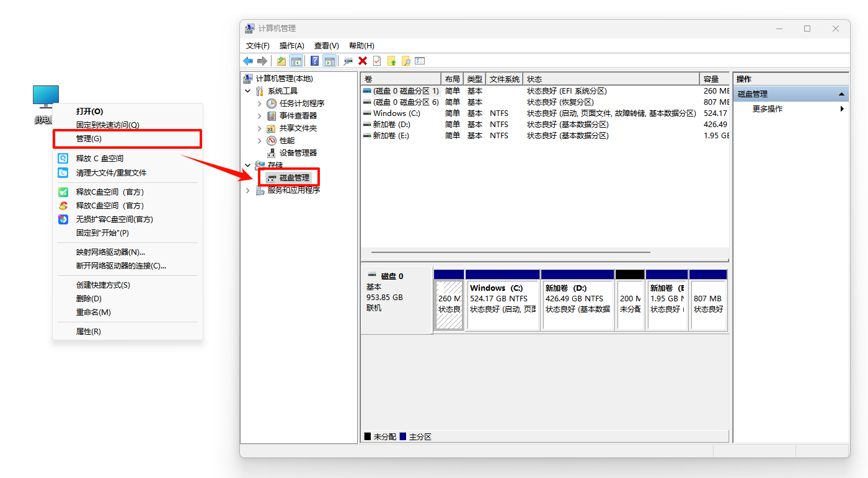Viewport: 868px width, 478px height.
Task: Expand the 服务和应用程序 node
Action: click(248, 190)
